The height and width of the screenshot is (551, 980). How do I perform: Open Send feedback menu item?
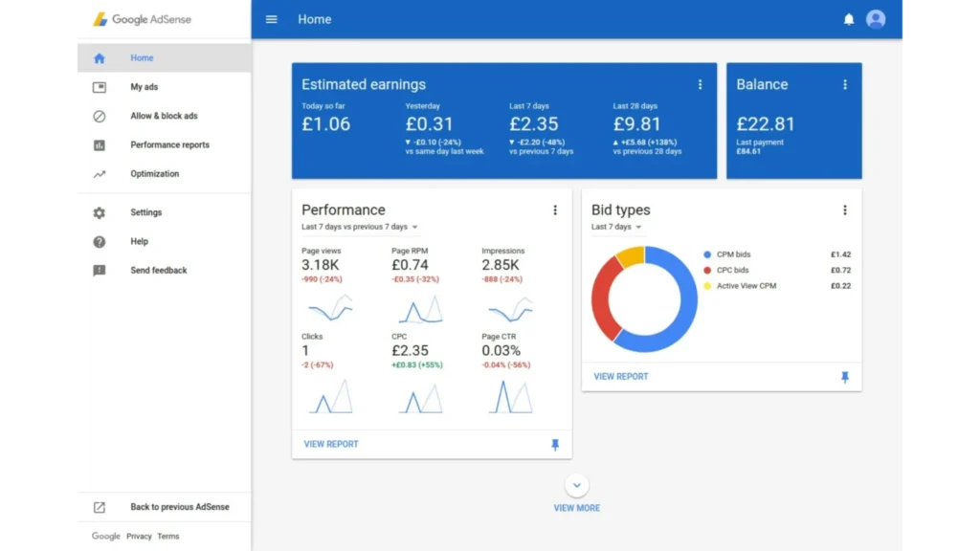click(x=165, y=271)
